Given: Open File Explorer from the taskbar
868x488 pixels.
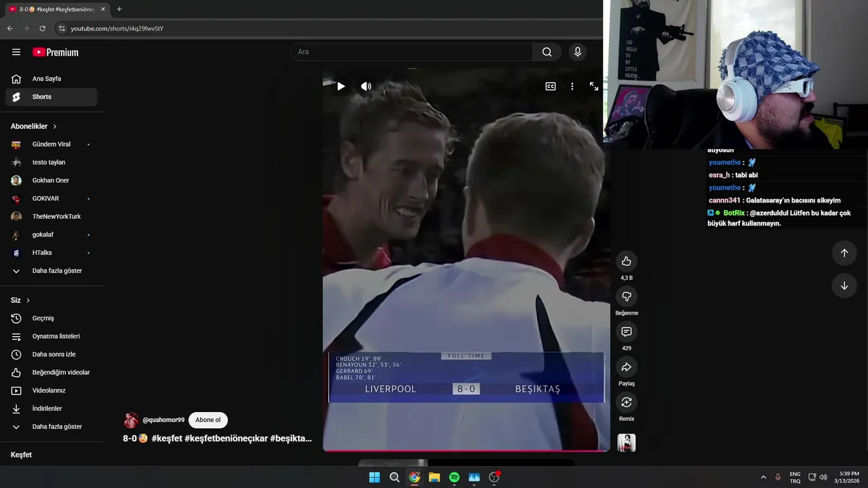Looking at the screenshot, I should [x=434, y=477].
